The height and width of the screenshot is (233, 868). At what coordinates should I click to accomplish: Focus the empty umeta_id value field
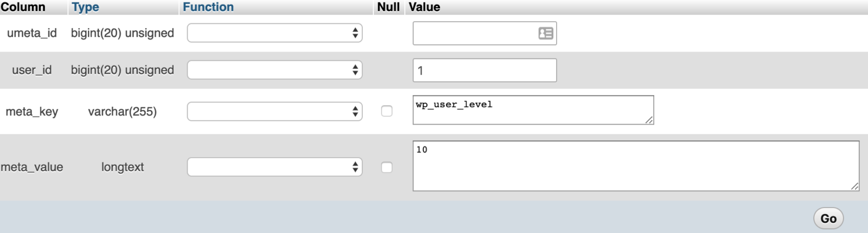coord(484,33)
